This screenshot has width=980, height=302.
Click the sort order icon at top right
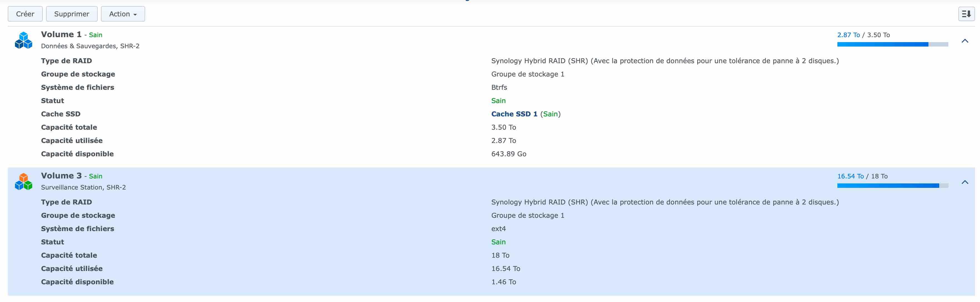pos(966,14)
